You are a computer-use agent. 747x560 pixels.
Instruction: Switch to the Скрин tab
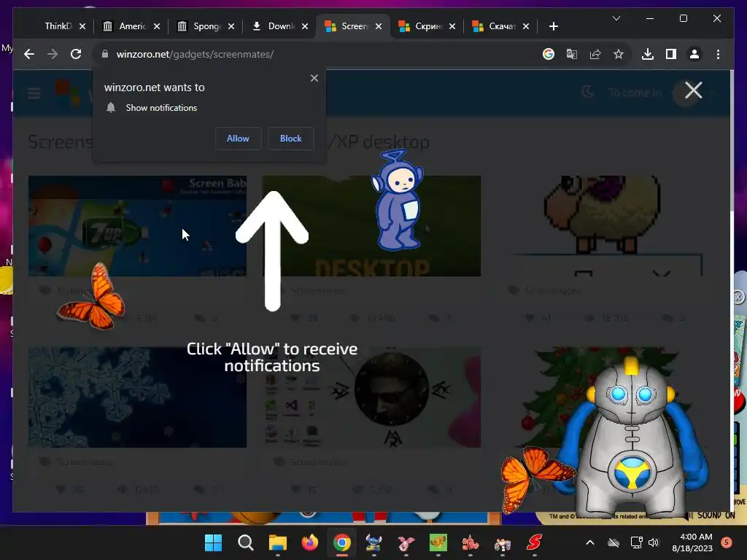(428, 26)
